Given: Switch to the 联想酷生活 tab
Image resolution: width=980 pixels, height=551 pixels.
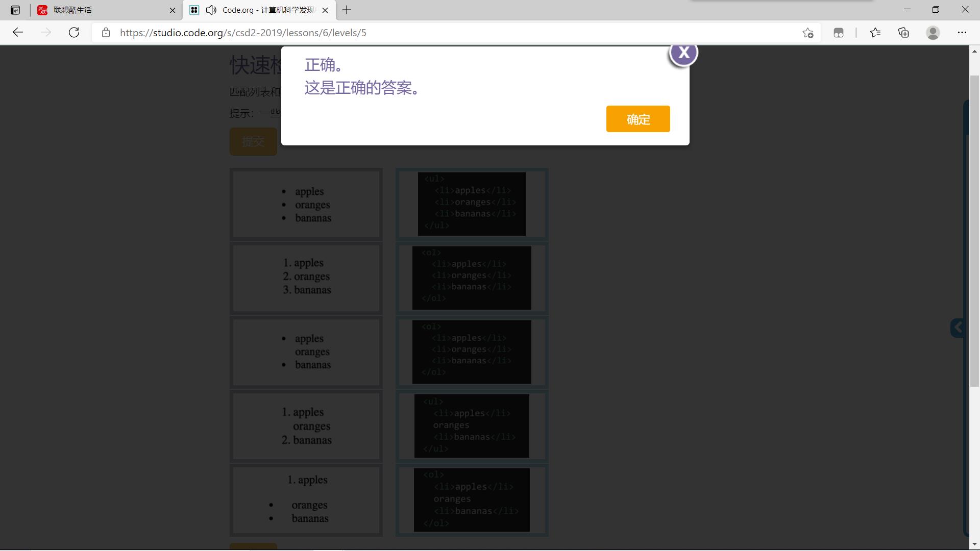Looking at the screenshot, I should [107, 10].
